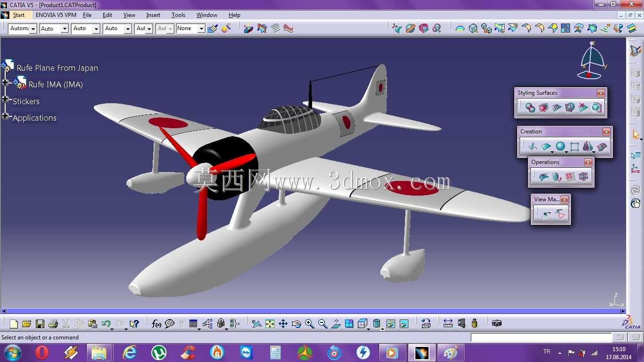Image resolution: width=644 pixels, height=362 pixels.
Task: Close the View Ma... toolbar
Action: click(x=564, y=200)
